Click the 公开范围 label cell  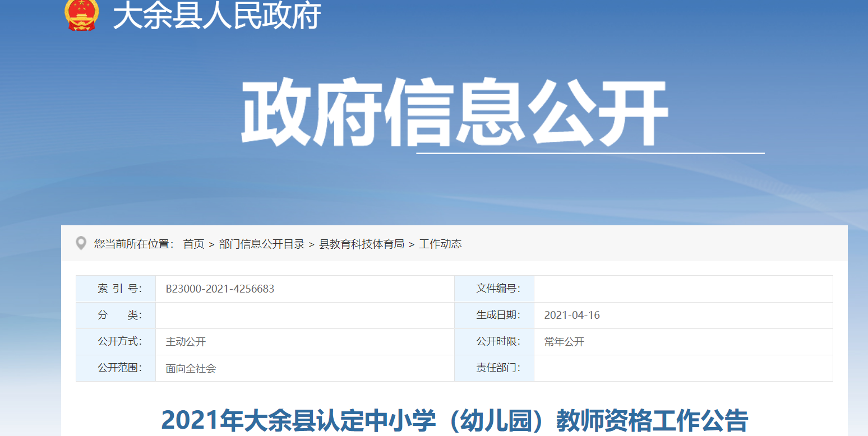[116, 368]
